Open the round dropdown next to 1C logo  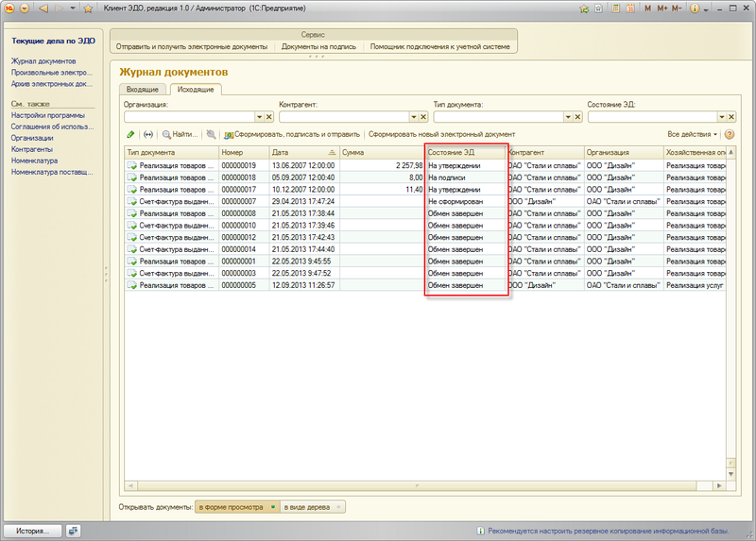point(25,8)
